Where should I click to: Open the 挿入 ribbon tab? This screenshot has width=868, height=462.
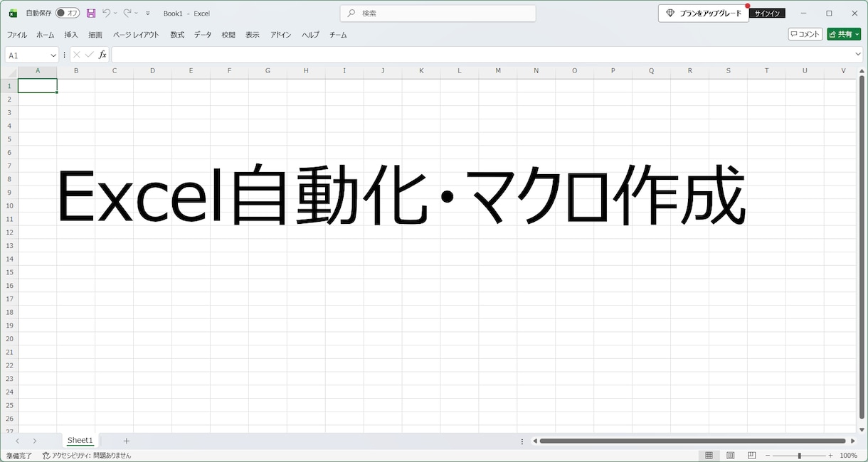[x=71, y=34]
